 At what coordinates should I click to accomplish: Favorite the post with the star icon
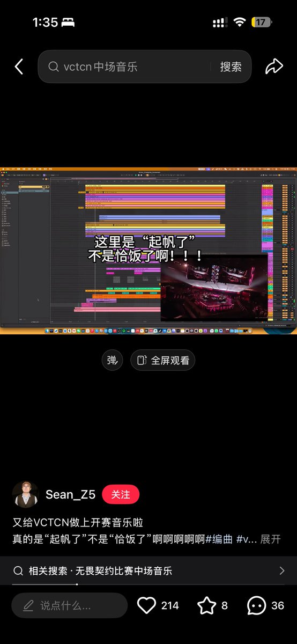(x=206, y=605)
